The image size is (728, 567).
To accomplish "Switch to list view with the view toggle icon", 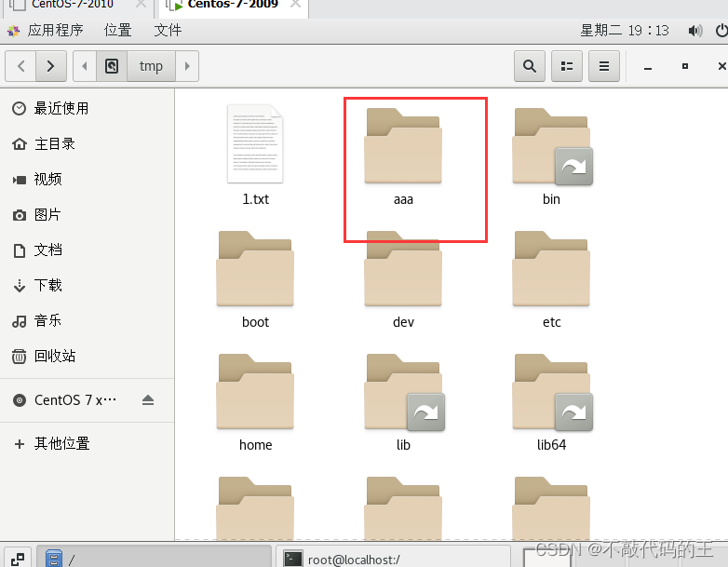I will pyautogui.click(x=566, y=66).
